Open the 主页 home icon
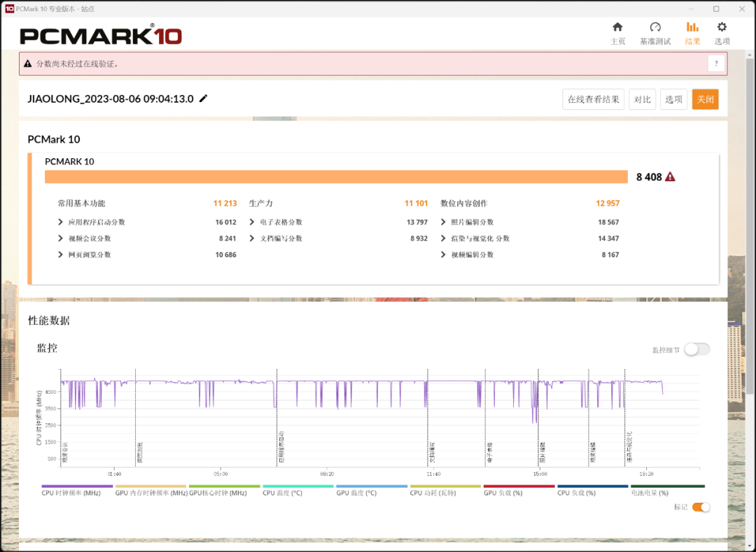 pyautogui.click(x=617, y=27)
